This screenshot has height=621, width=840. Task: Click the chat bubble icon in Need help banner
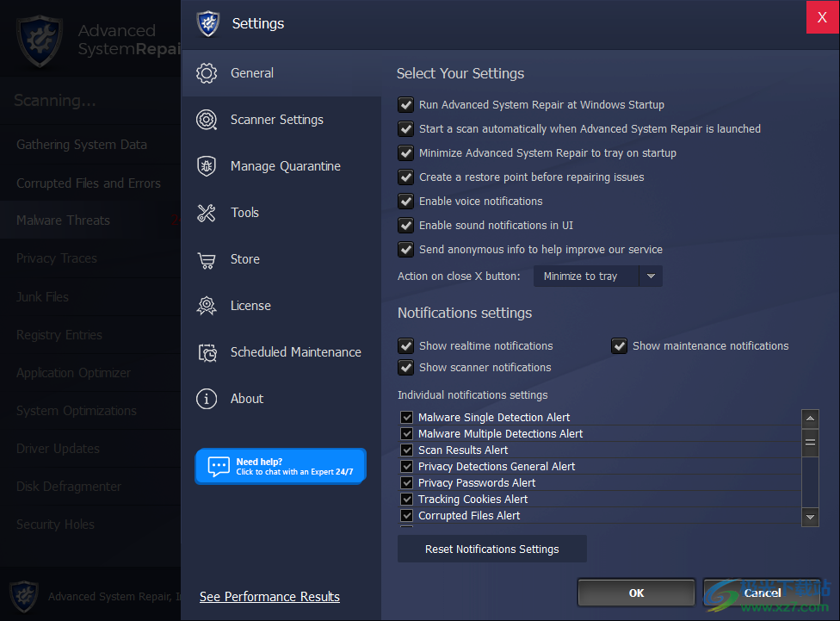point(219,467)
